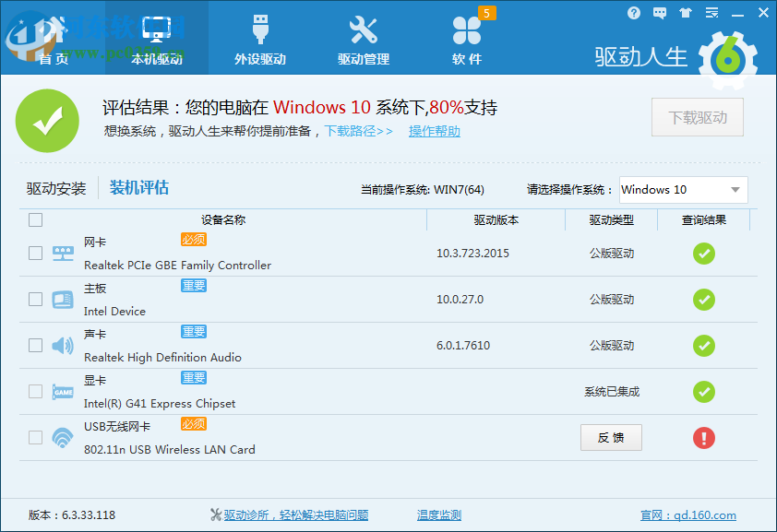777x532 pixels.
Task: Enable the 802.11n USB Wireless LAN checkbox
Action: click(35, 436)
